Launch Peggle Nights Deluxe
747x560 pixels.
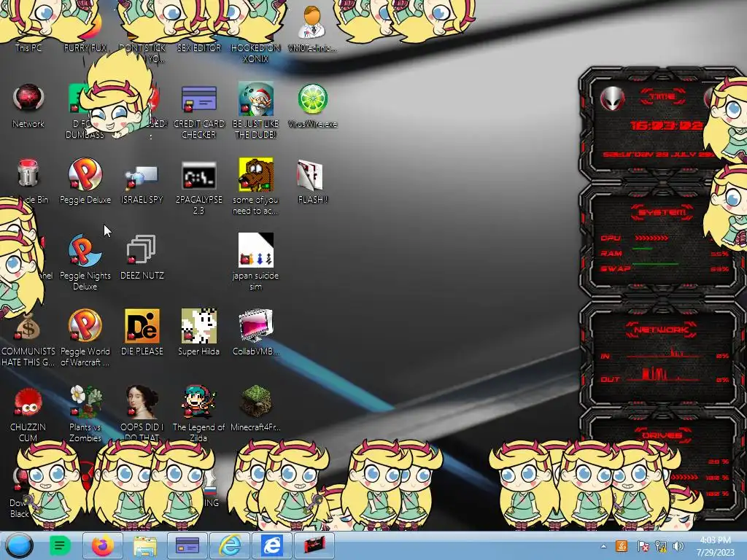pyautogui.click(x=85, y=251)
